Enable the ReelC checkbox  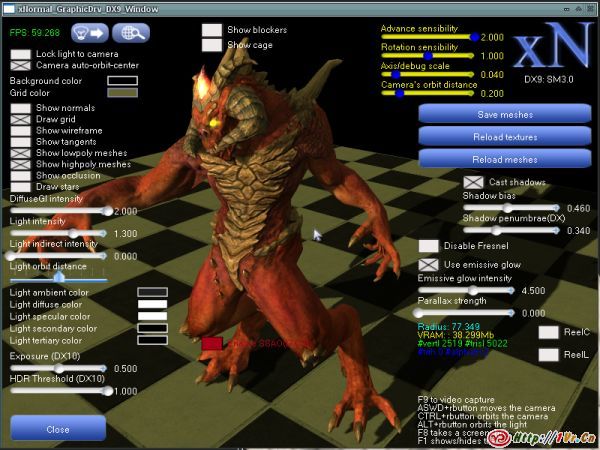(x=548, y=332)
